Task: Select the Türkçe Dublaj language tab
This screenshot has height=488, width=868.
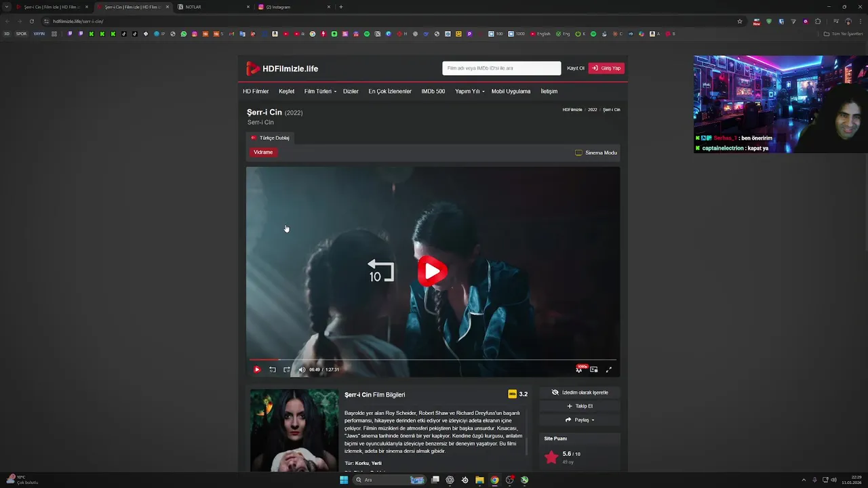Action: pyautogui.click(x=271, y=138)
